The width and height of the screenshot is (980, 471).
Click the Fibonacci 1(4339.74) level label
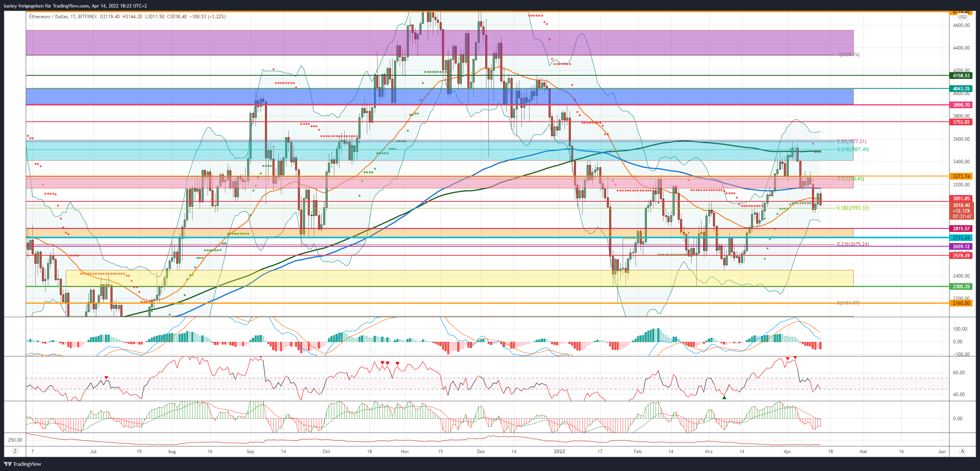(x=848, y=55)
